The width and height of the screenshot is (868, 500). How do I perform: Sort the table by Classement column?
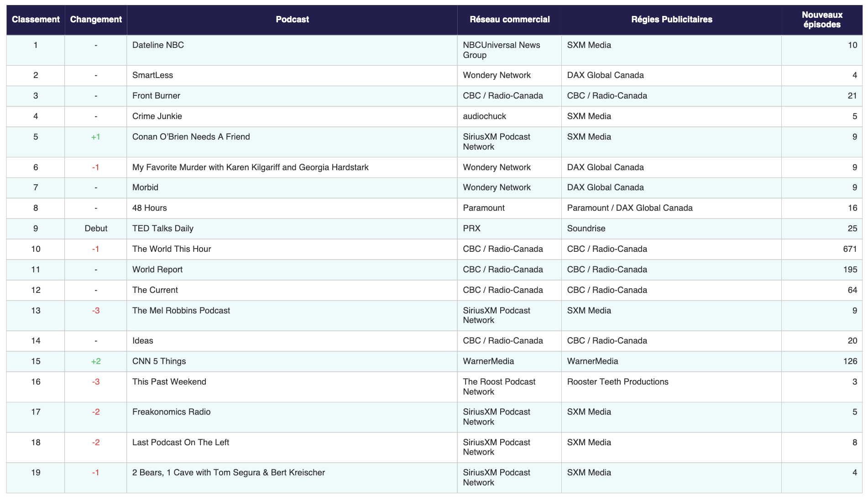coord(36,19)
